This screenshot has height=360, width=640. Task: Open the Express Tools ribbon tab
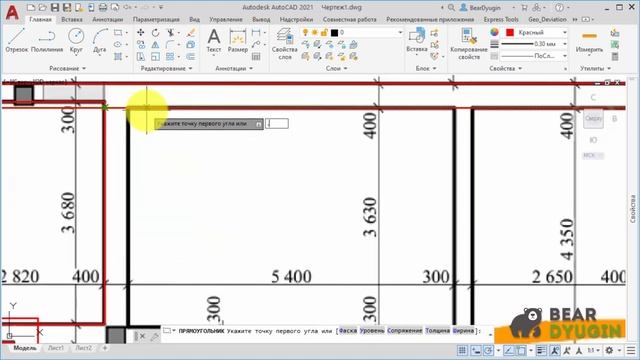click(501, 19)
